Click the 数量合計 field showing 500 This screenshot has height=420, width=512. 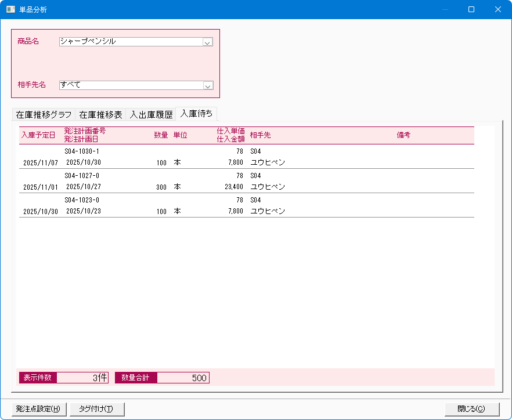[182, 378]
